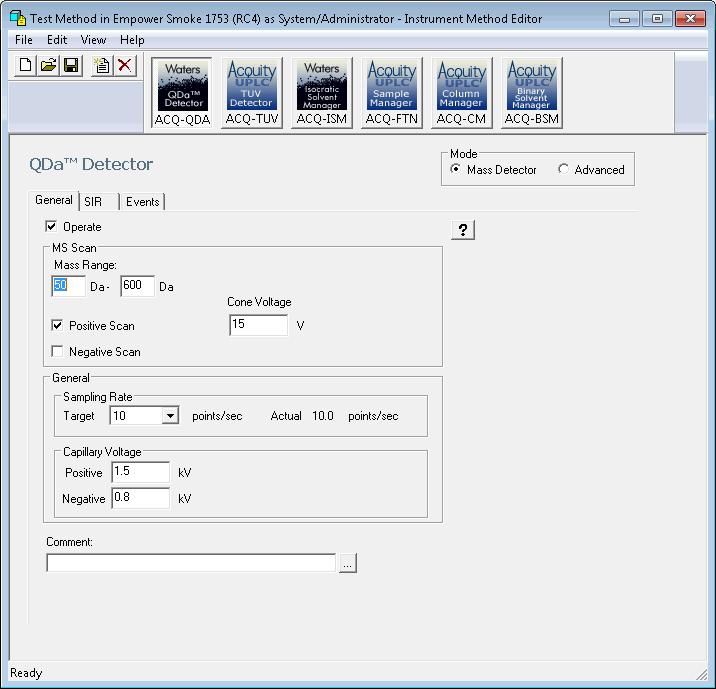Screen dimensions: 716x689
Task: Enable the Negative Scan checkbox
Action: click(x=57, y=352)
